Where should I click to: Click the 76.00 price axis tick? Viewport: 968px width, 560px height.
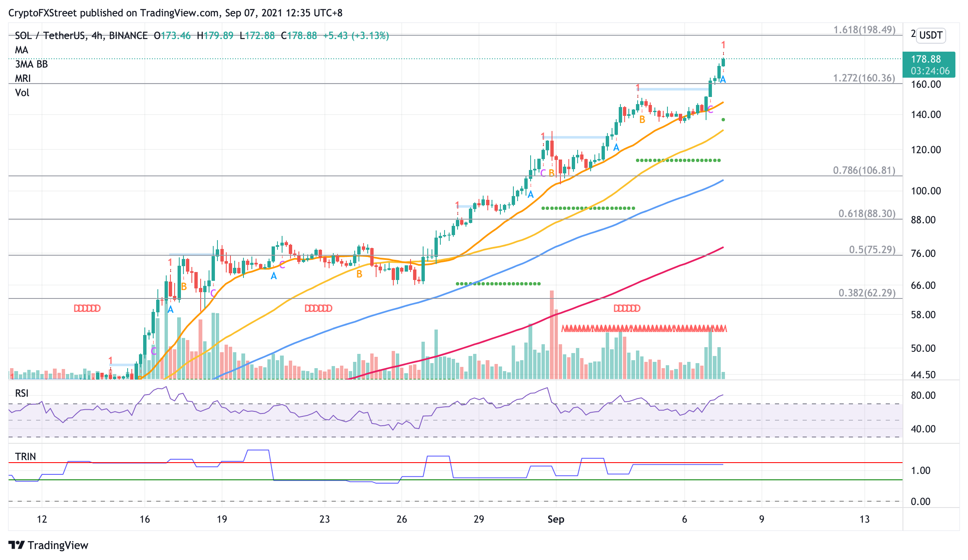pyautogui.click(x=924, y=254)
